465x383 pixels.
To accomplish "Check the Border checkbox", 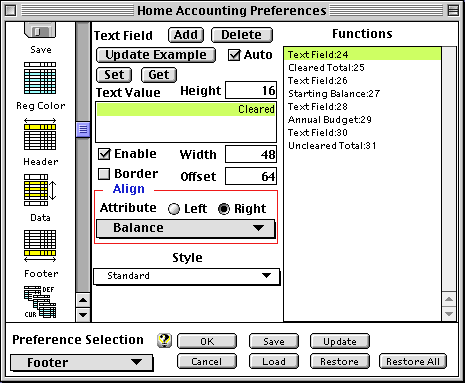I will (104, 174).
